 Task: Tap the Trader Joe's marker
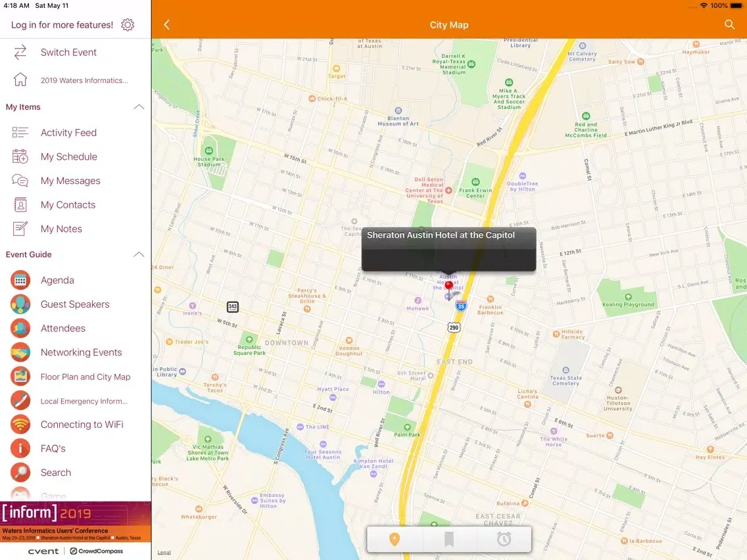pyautogui.click(x=169, y=341)
